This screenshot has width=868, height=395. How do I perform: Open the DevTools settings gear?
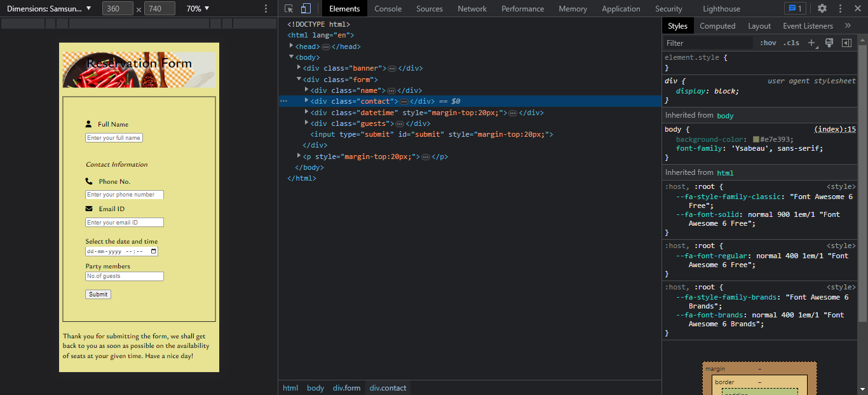point(824,8)
